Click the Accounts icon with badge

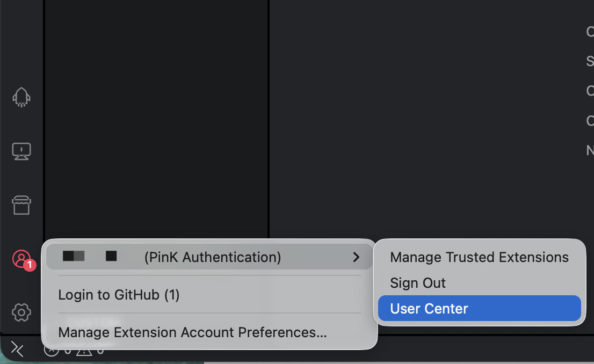pos(21,259)
